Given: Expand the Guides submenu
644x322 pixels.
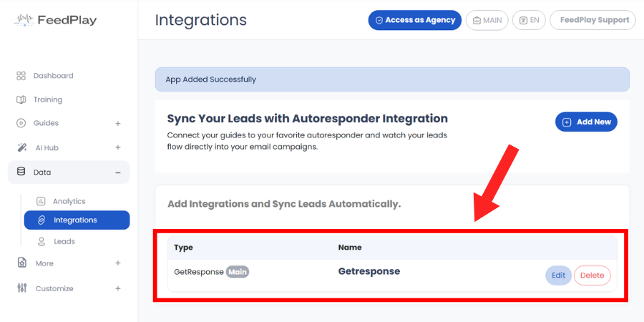Looking at the screenshot, I should [118, 123].
